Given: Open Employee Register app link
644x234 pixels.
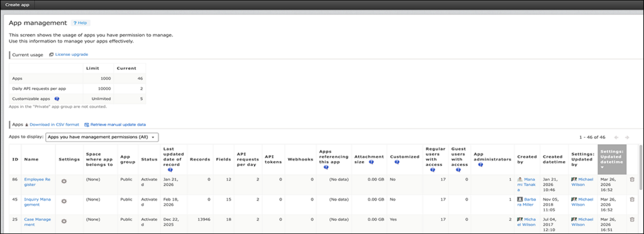Looking at the screenshot, I should pos(37,182).
